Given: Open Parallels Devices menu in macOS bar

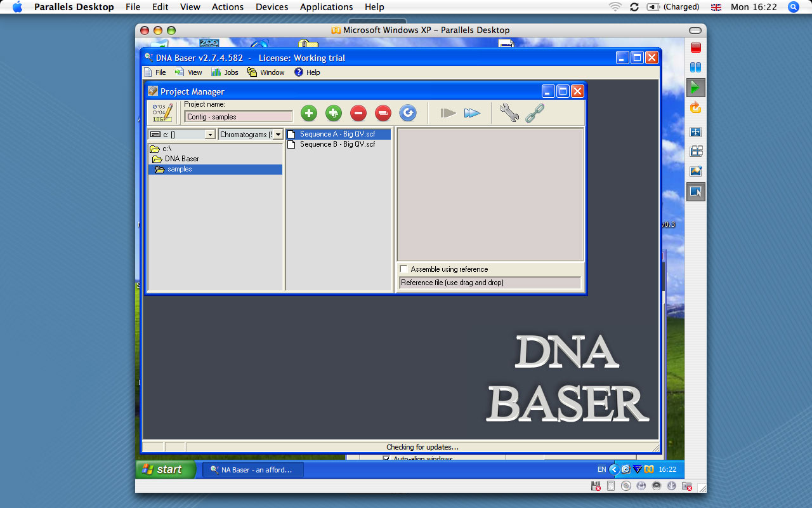Looking at the screenshot, I should click(272, 7).
